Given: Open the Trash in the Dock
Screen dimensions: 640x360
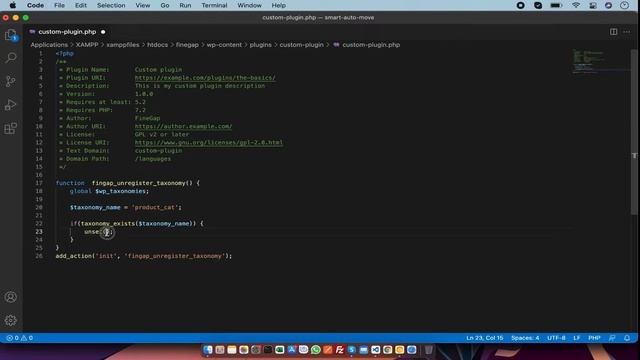Looking at the screenshot, I should (429, 350).
